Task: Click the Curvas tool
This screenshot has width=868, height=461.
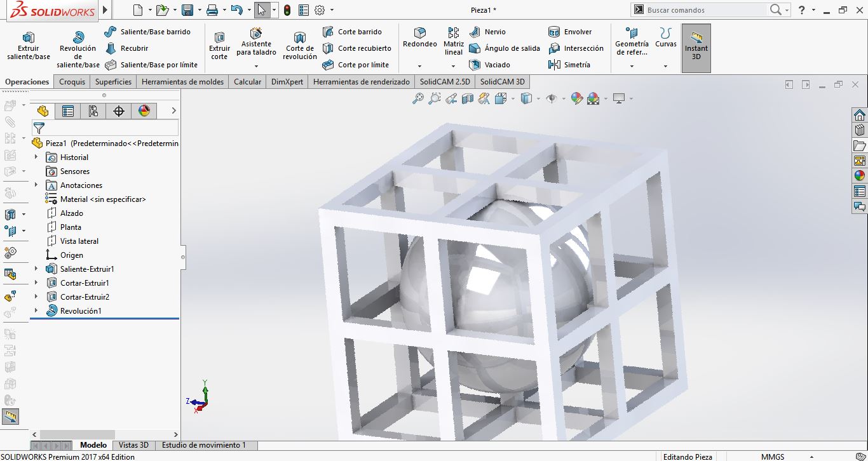Action: click(666, 38)
